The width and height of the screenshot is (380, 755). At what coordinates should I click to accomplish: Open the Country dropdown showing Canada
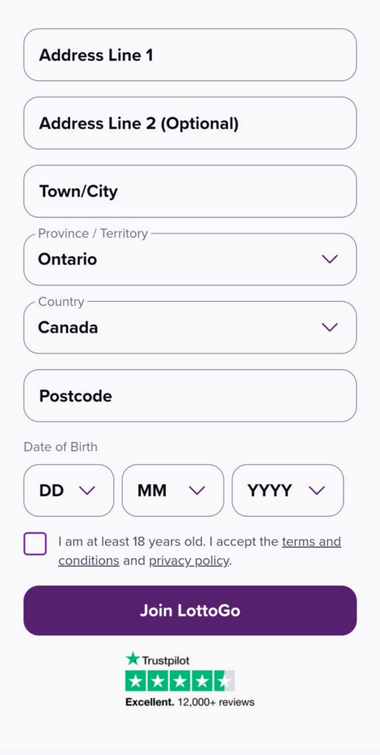click(190, 327)
